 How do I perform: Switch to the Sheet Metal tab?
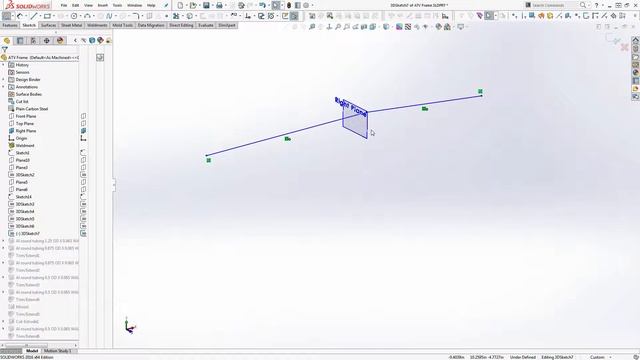pyautogui.click(x=71, y=25)
